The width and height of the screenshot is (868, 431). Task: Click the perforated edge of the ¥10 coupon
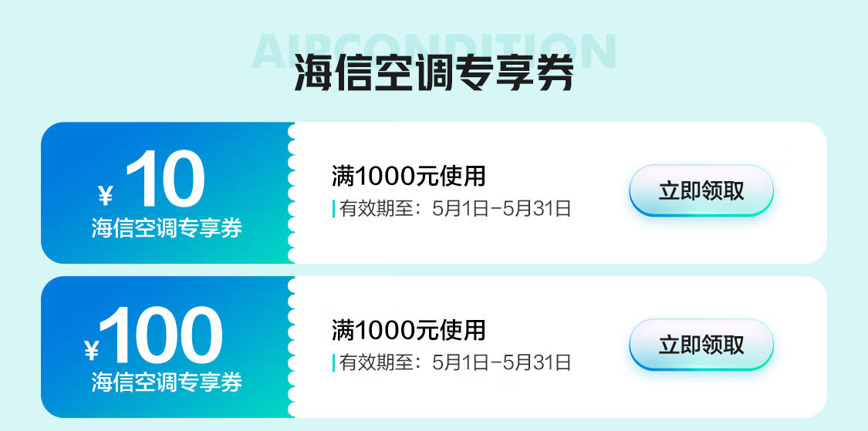tap(291, 193)
